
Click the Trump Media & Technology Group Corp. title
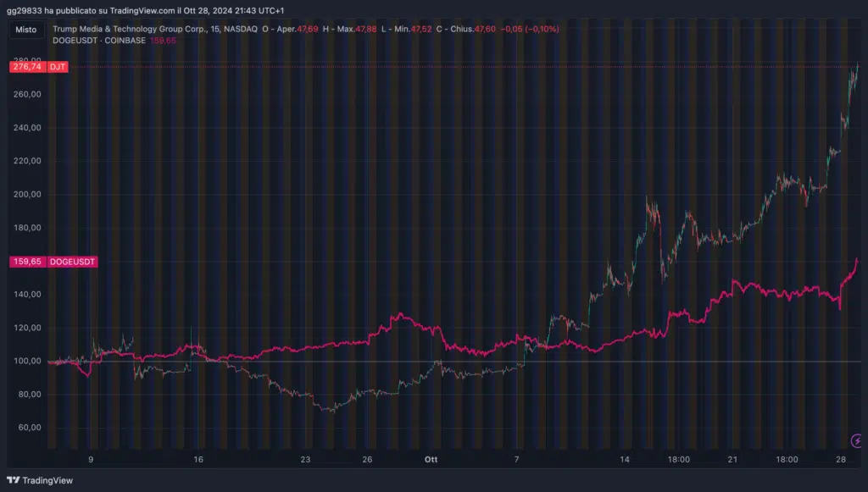point(129,29)
